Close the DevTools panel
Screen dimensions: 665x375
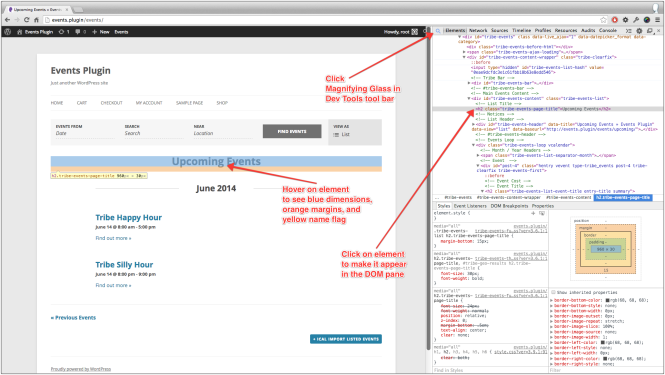658,31
